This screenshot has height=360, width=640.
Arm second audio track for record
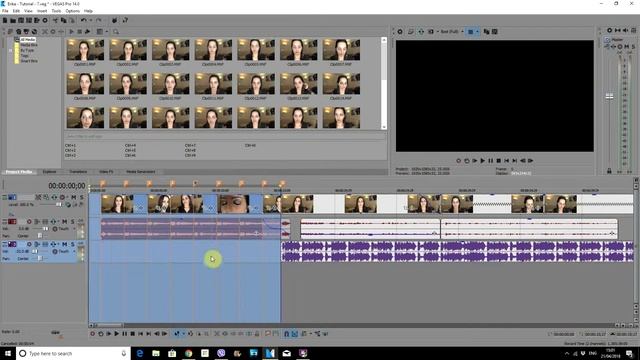(x=29, y=244)
